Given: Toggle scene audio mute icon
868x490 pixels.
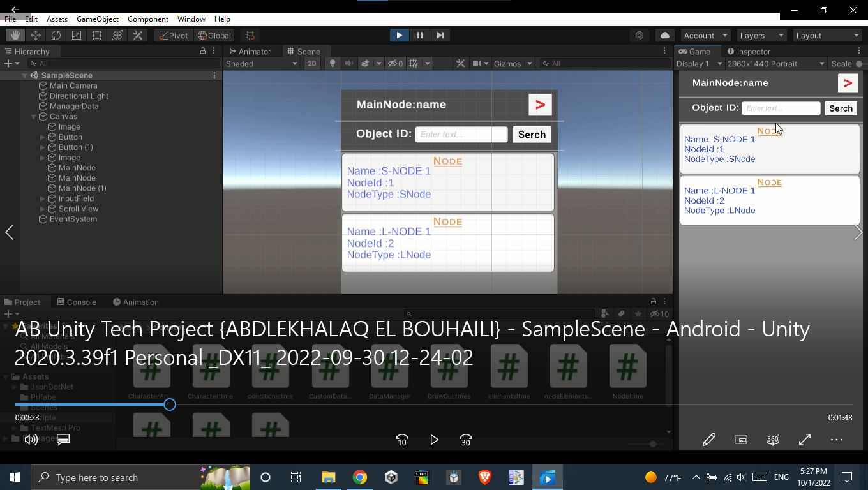Looking at the screenshot, I should [x=349, y=64].
